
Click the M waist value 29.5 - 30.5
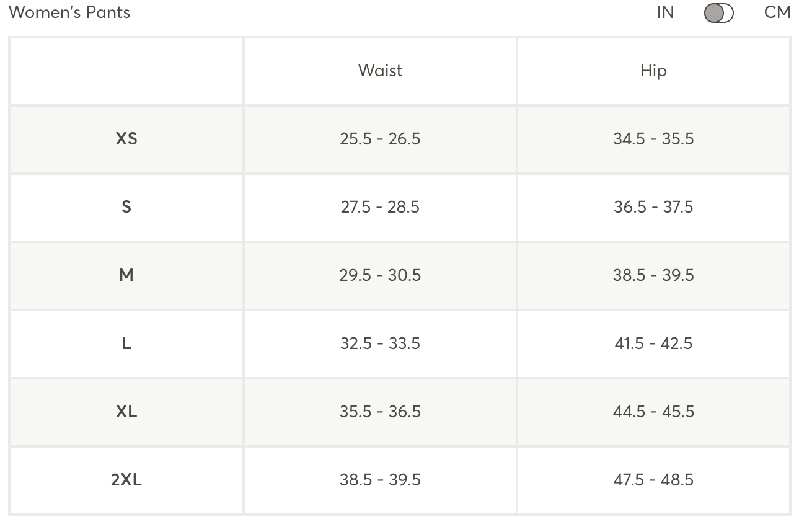380,275
